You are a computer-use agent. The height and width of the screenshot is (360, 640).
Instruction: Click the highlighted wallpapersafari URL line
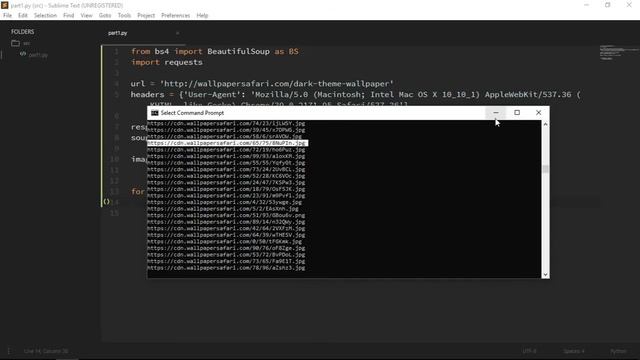pos(227,143)
